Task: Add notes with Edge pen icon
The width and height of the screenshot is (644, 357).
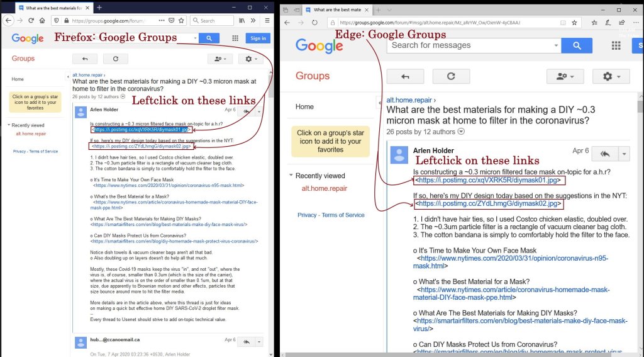Action: [x=608, y=23]
